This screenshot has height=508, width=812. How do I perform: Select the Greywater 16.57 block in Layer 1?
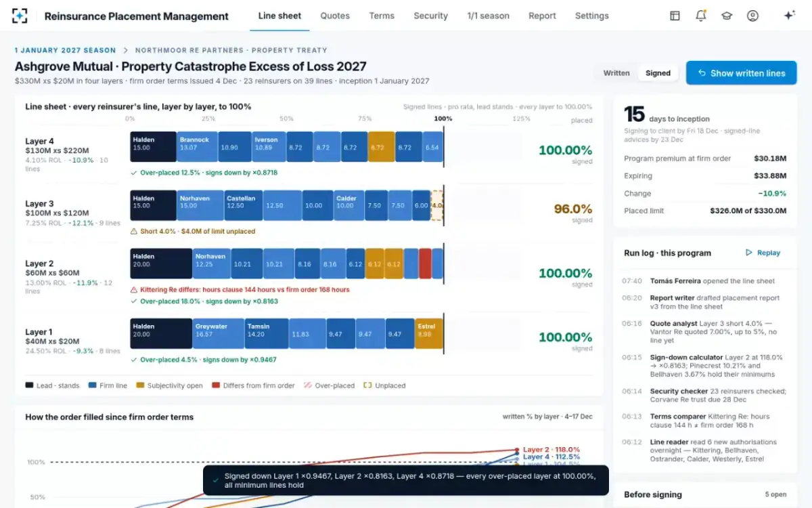219,334
